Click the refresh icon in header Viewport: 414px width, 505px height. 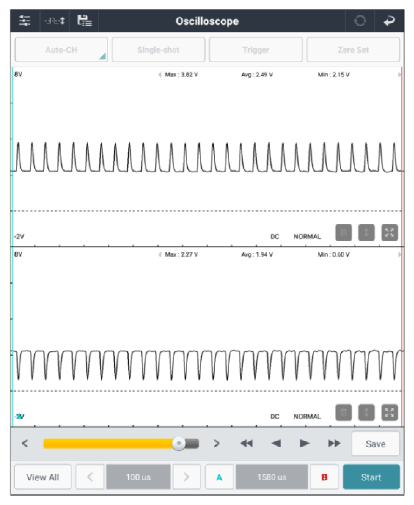pos(360,21)
